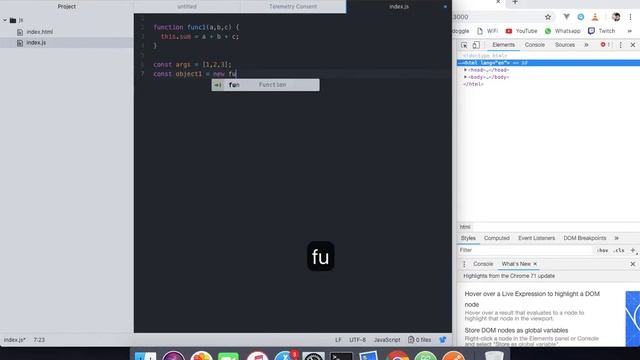Open the YouTube bookmark
The image size is (640, 360).
point(521,31)
